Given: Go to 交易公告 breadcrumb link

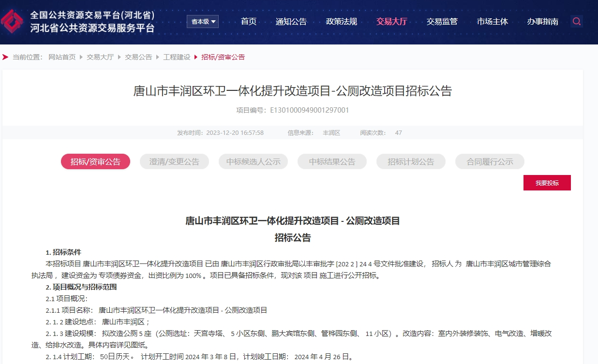Looking at the screenshot, I should [138, 57].
